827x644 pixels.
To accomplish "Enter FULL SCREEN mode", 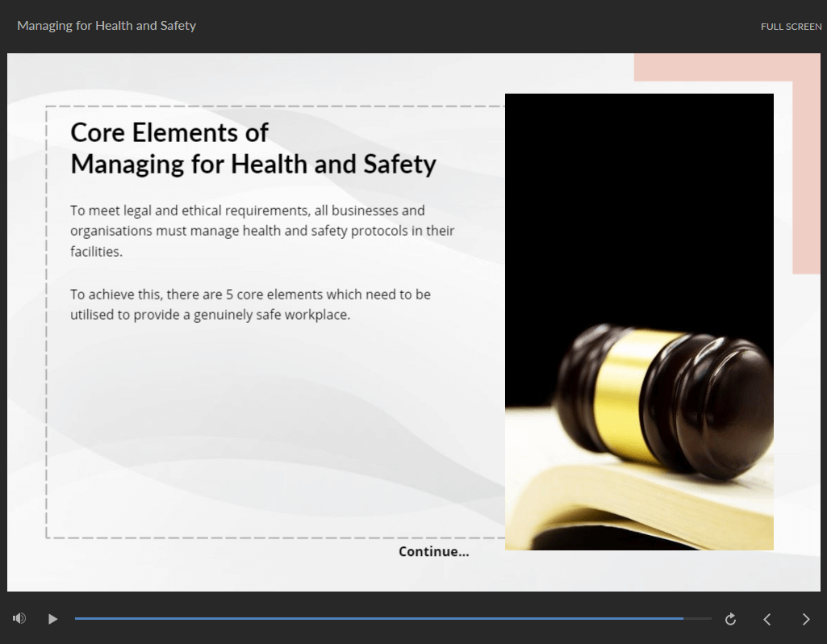I will [791, 27].
